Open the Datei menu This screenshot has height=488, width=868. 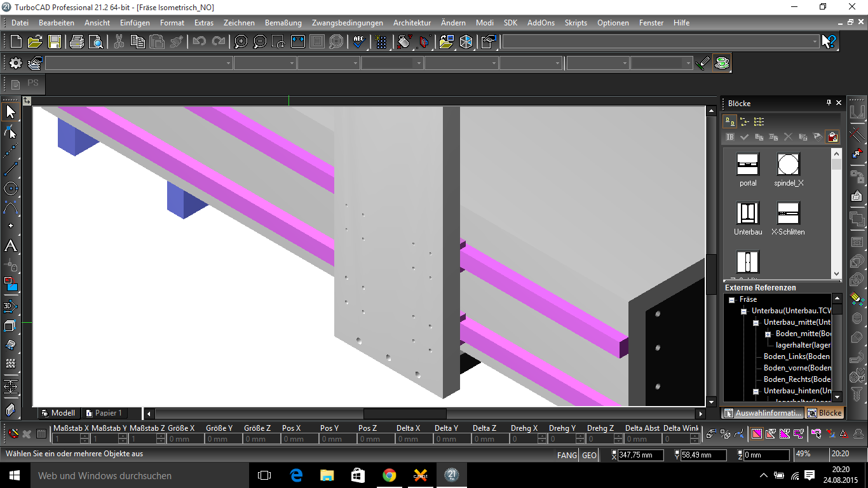20,23
